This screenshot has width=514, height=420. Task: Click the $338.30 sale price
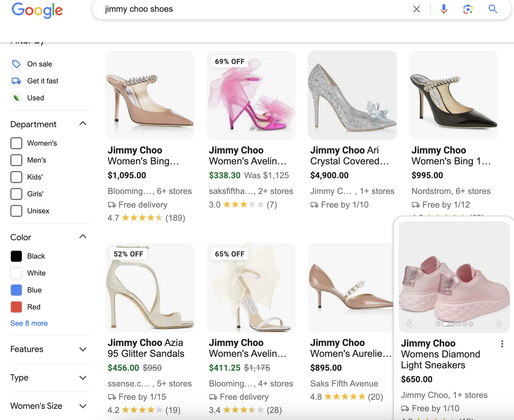click(225, 175)
